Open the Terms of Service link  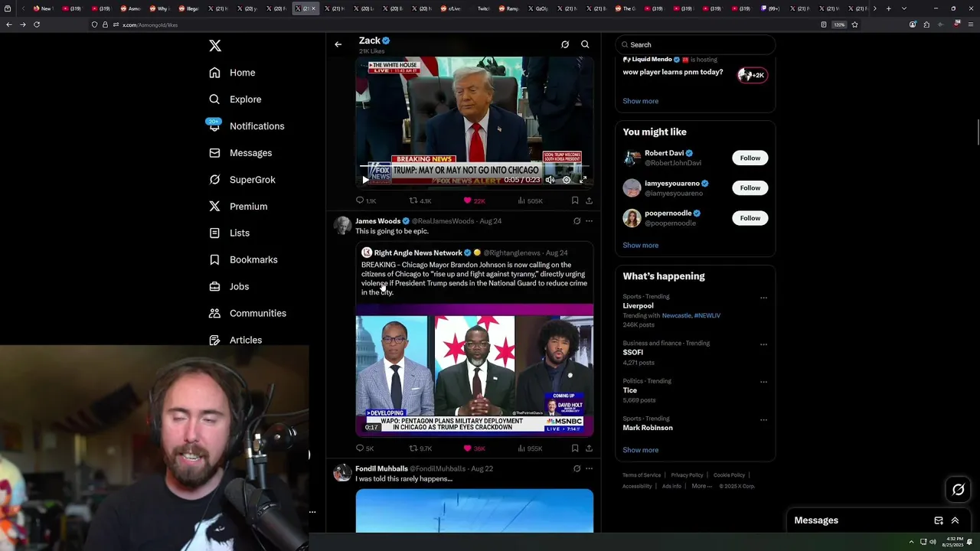(x=642, y=475)
